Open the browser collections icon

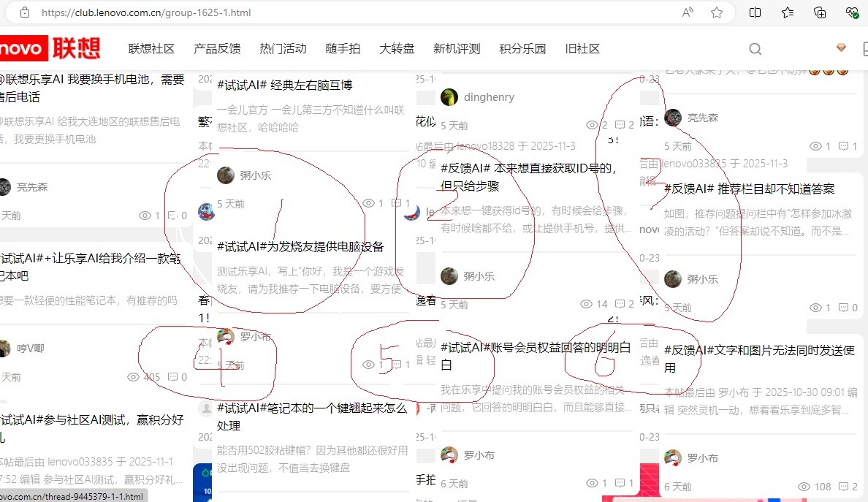820,12
